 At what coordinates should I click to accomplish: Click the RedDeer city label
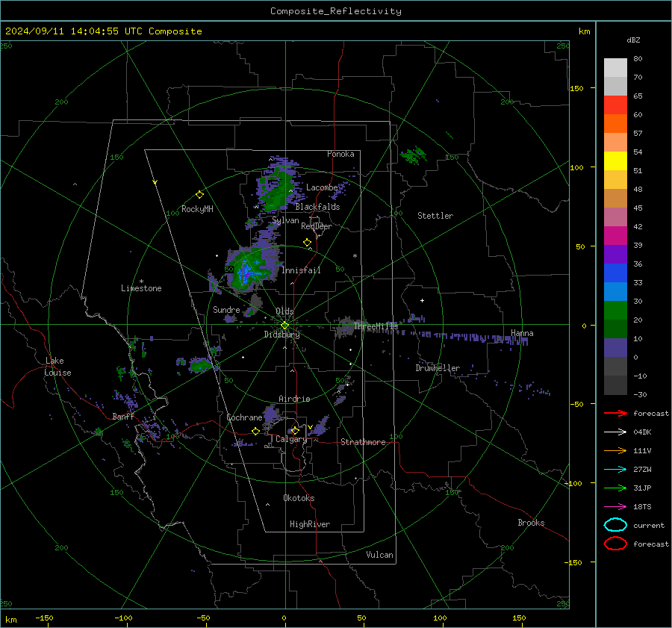click(x=317, y=226)
